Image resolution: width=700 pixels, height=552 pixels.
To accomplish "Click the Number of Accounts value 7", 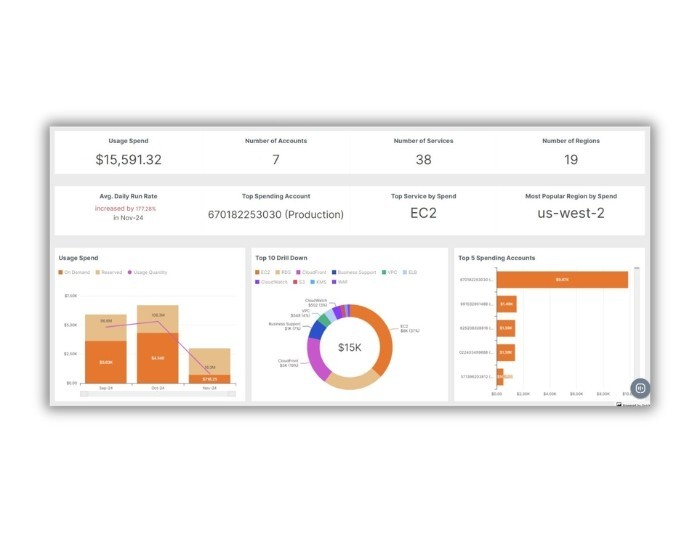I will (276, 159).
